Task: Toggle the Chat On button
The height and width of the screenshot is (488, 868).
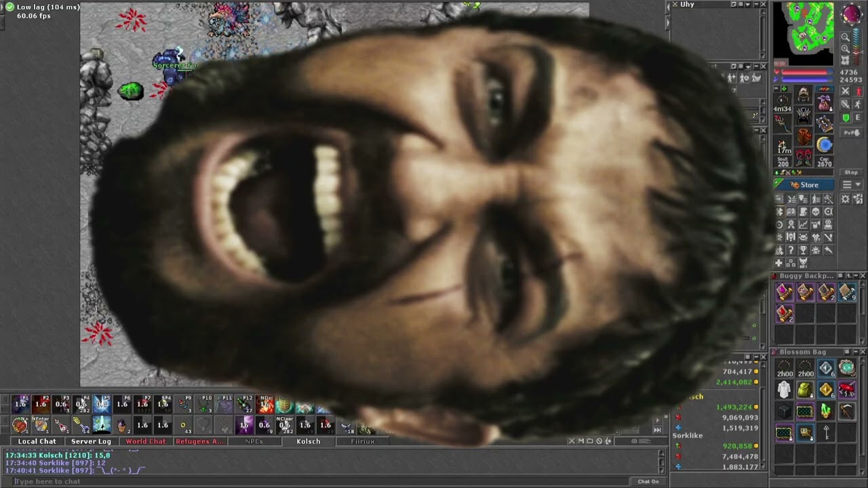Action: (648, 481)
